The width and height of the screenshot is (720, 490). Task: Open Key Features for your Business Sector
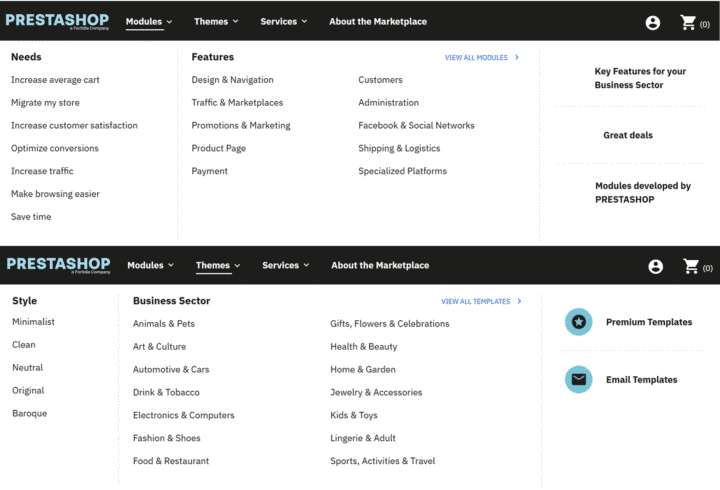(x=640, y=78)
